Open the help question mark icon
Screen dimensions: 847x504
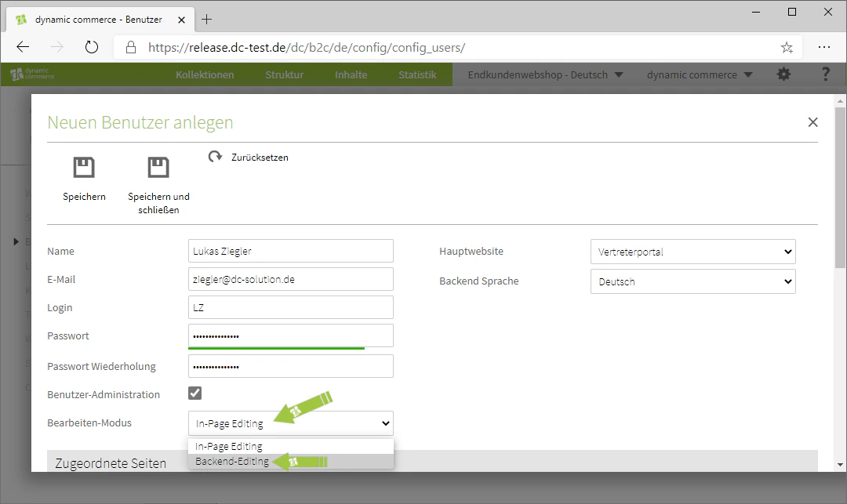[x=825, y=74]
